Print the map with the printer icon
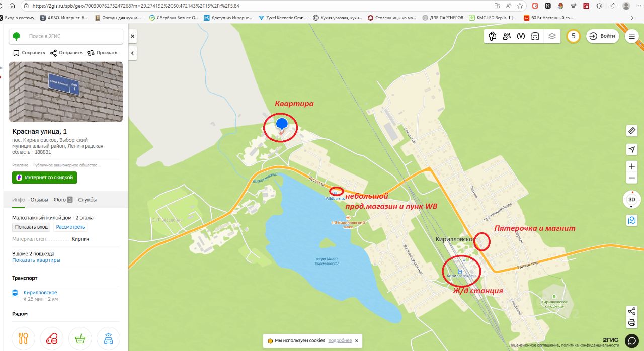Screen dimensions: 644x351 [x=632, y=323]
